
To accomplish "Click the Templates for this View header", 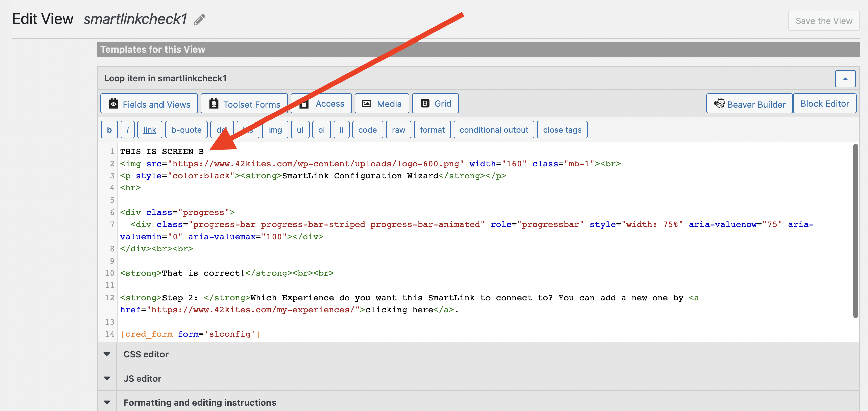I will (478, 49).
